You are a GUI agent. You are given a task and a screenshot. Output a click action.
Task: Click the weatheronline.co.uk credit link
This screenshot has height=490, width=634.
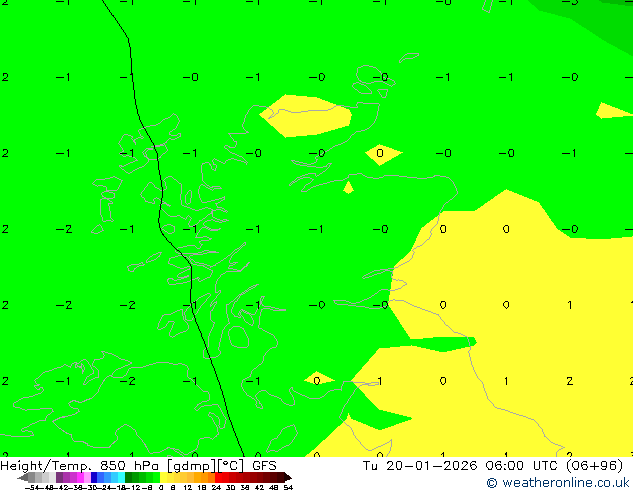558,483
